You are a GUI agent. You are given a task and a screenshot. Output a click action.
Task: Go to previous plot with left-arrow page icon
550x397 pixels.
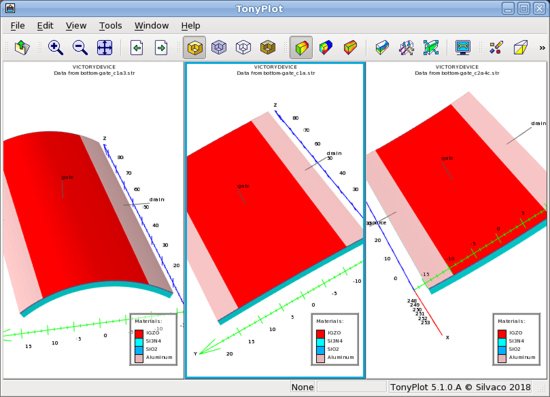click(x=136, y=47)
